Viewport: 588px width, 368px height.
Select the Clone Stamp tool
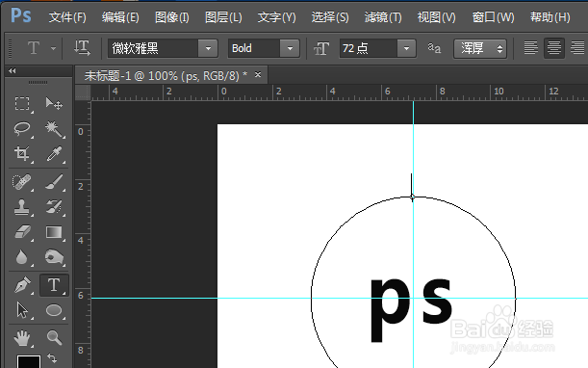[x=22, y=207]
